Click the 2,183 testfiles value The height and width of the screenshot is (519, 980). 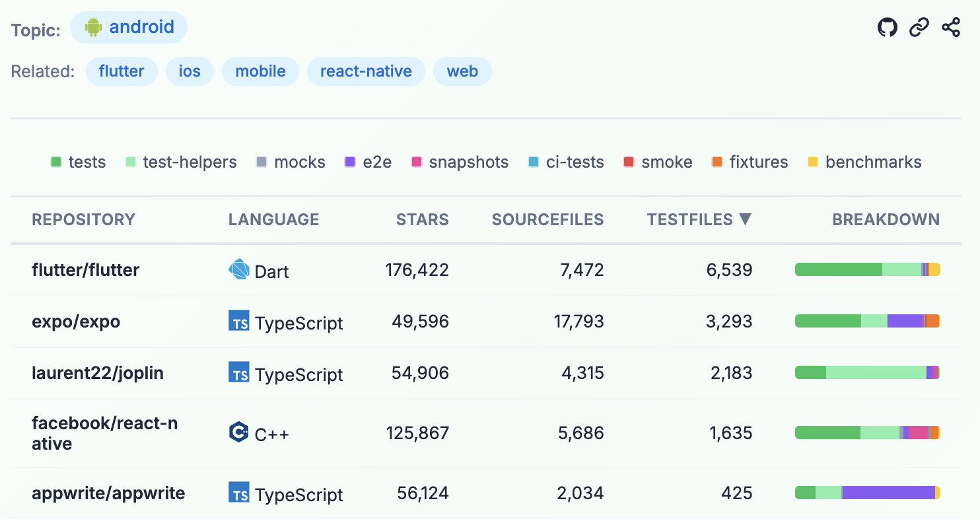(730, 372)
